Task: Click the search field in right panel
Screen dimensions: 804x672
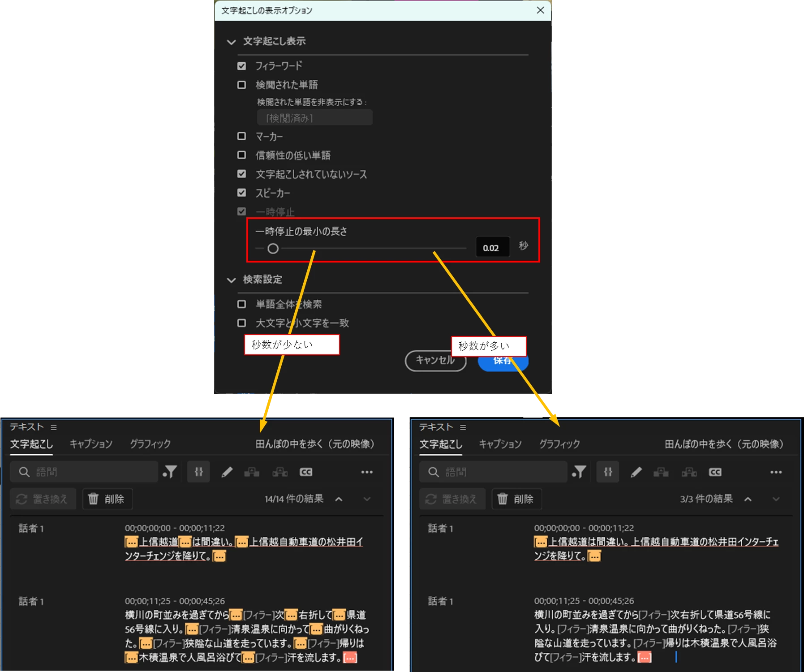Action: (494, 472)
